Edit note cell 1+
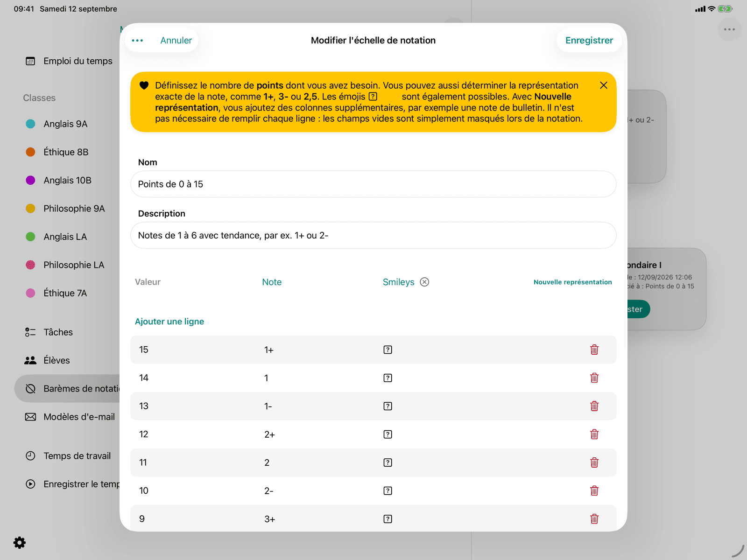Screen dimensions: 747x560 (x=269, y=350)
